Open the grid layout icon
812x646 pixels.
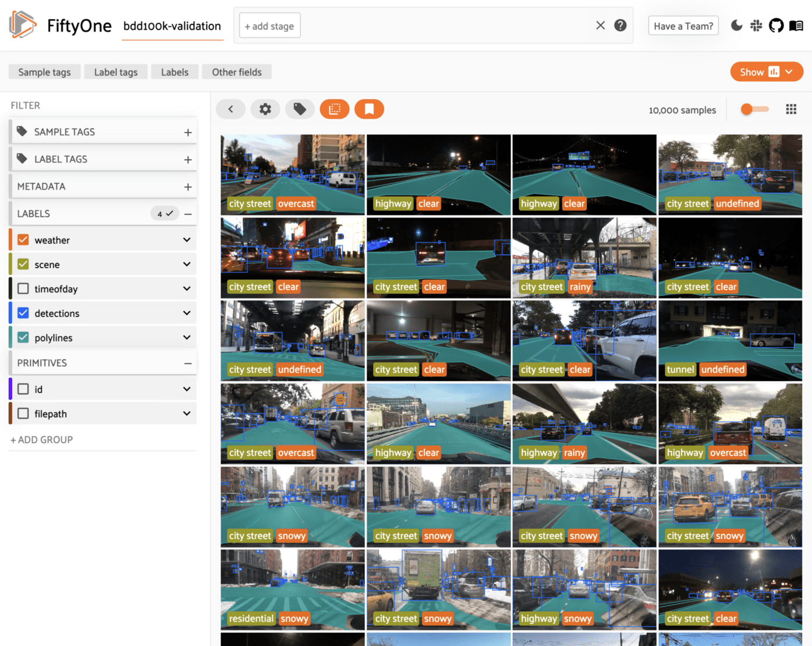coord(791,109)
